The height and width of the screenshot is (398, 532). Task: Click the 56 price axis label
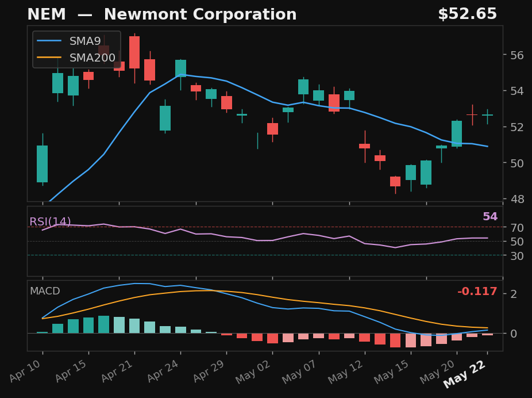pyautogui.click(x=516, y=55)
